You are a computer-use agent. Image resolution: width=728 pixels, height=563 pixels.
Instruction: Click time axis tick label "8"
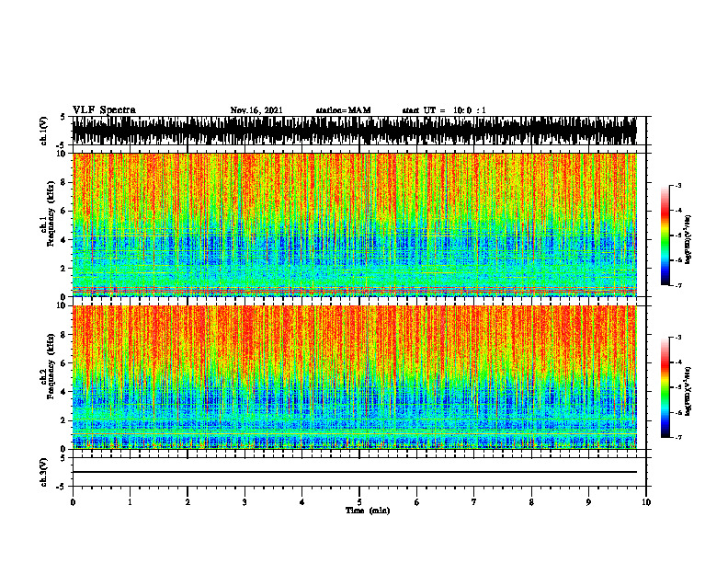(531, 502)
